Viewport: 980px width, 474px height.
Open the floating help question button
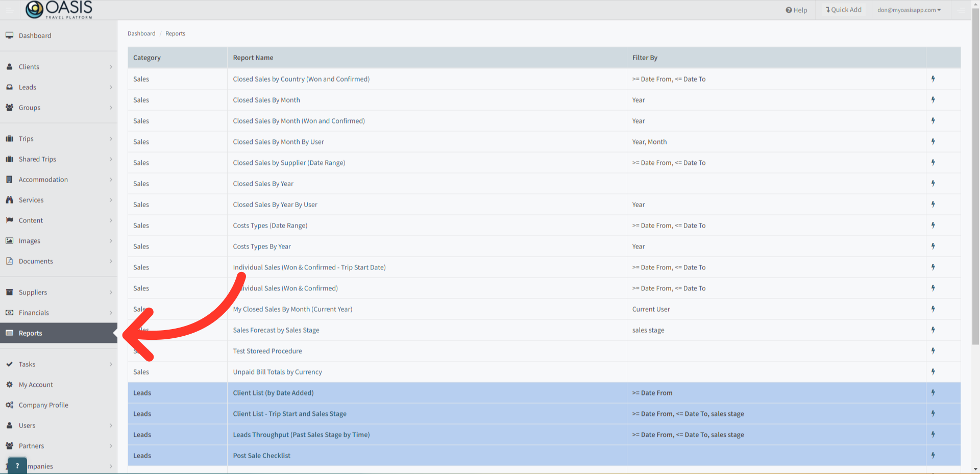point(17,465)
